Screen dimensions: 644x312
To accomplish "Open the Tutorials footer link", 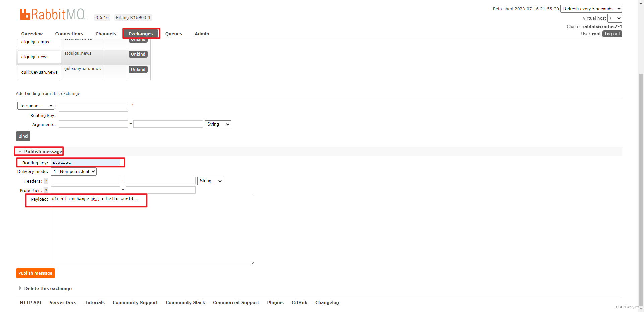I will tap(95, 302).
